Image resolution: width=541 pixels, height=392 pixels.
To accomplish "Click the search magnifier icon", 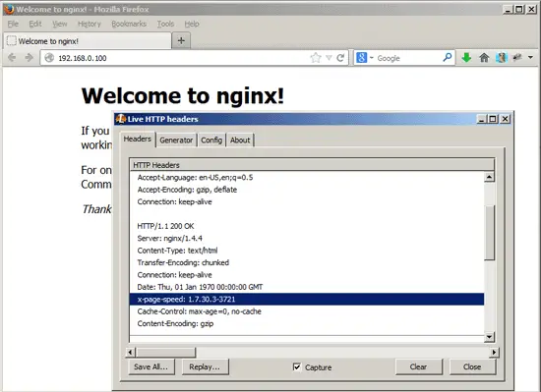I will click(448, 57).
